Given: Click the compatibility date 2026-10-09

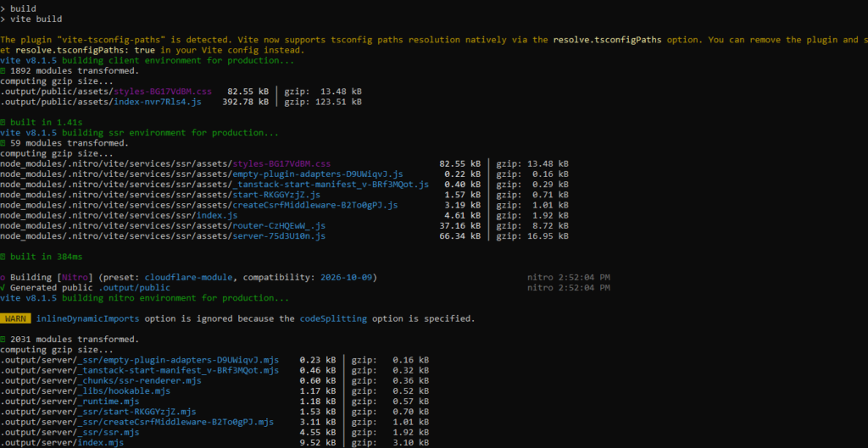Looking at the screenshot, I should click(347, 277).
